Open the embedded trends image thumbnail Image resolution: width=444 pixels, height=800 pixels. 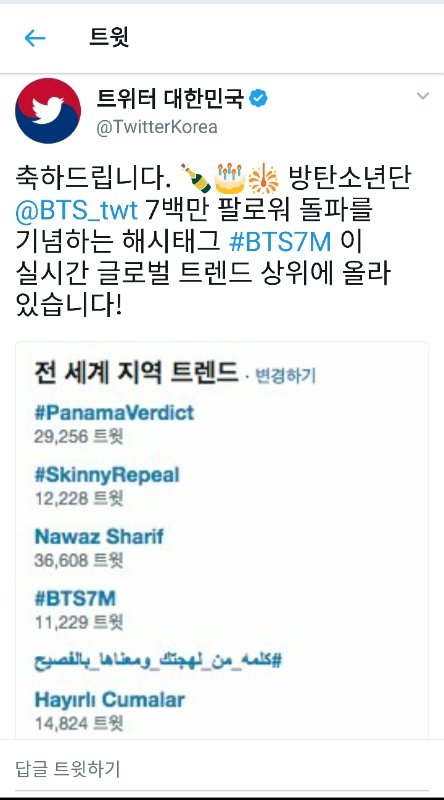point(222,540)
